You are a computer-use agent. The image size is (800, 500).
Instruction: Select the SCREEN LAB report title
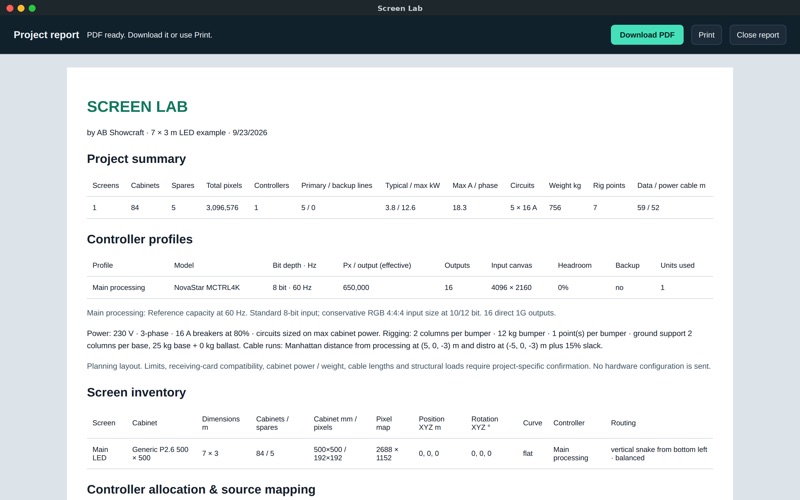click(x=137, y=107)
